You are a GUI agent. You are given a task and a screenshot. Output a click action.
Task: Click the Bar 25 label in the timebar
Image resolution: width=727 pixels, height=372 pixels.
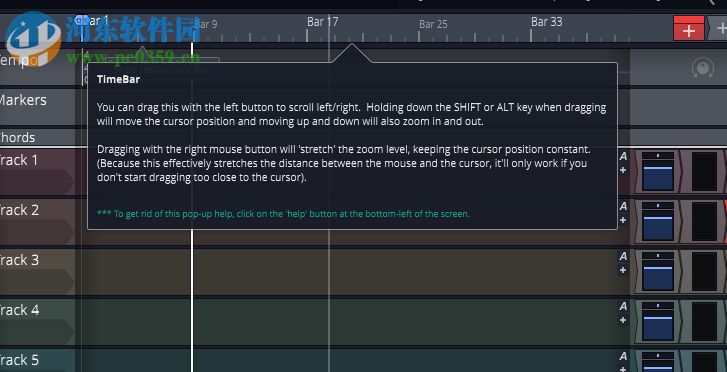tap(434, 24)
